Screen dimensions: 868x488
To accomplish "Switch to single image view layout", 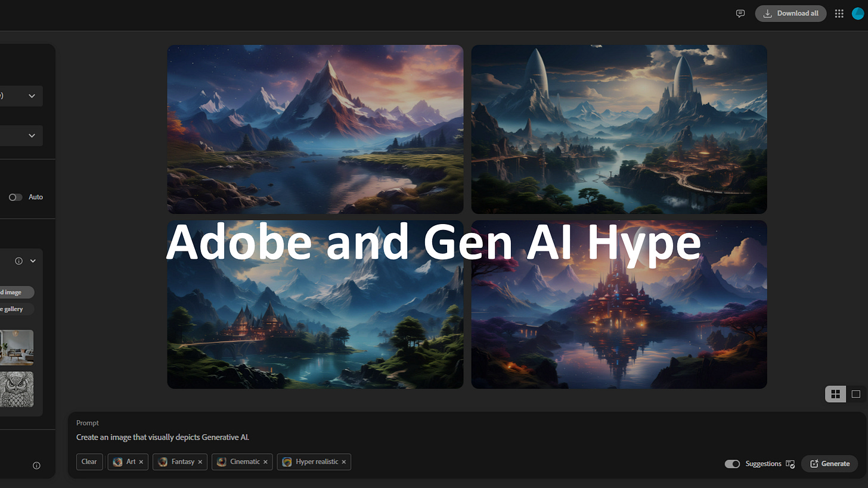I will 856,394.
